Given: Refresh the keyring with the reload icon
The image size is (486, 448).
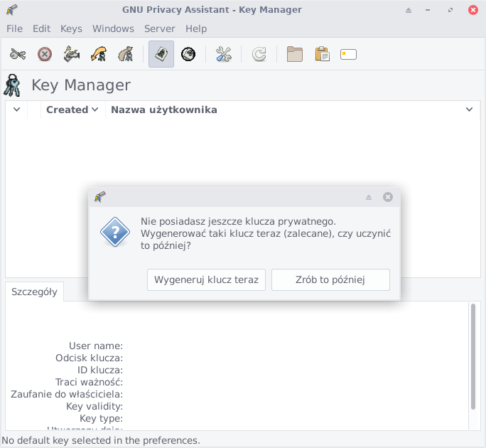Looking at the screenshot, I should [x=259, y=54].
